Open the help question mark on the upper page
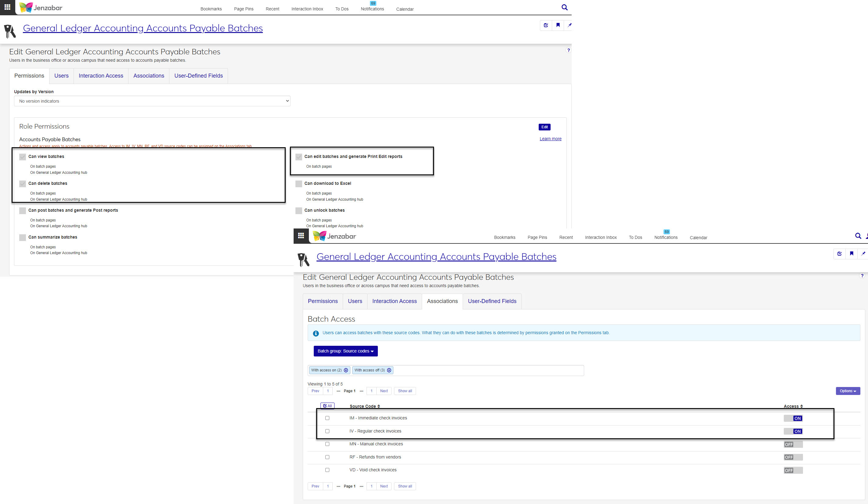868x504 pixels. 568,50
